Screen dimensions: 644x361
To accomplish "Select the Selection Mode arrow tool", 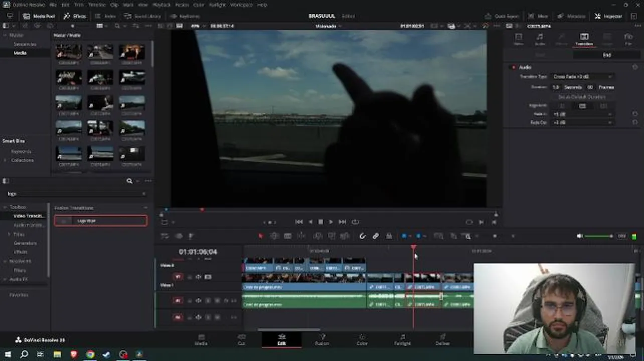I will tap(260, 236).
